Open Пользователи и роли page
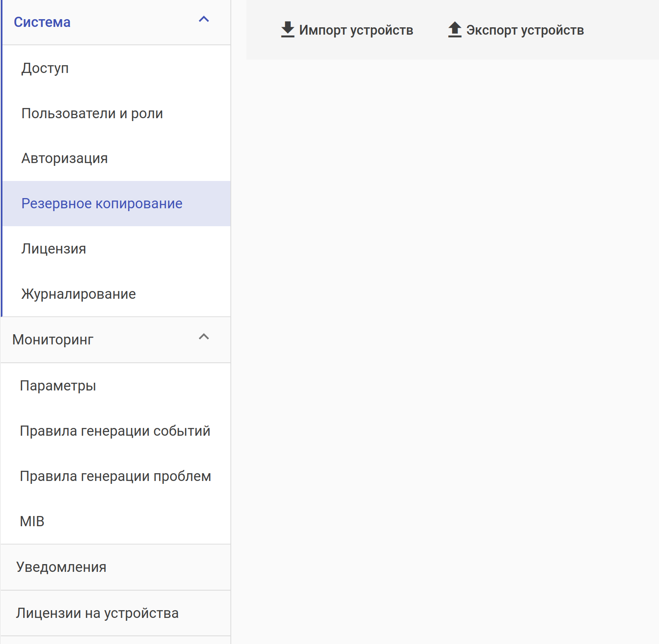 coord(92,113)
